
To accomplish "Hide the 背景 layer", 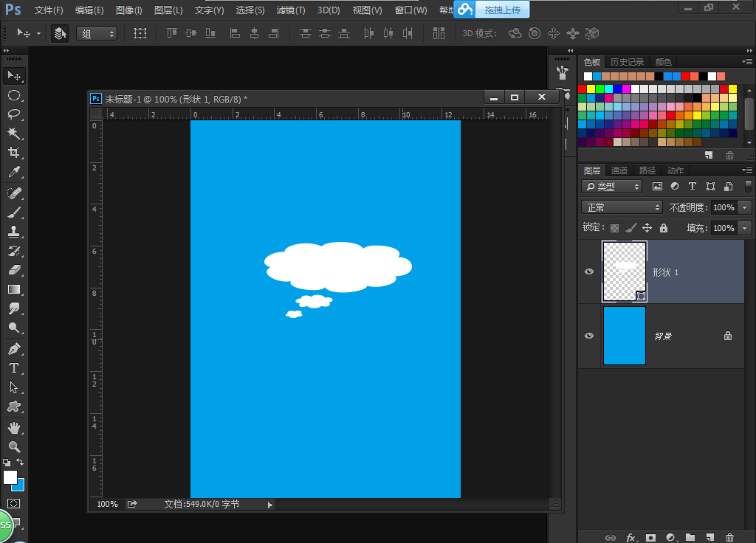I will pos(589,336).
